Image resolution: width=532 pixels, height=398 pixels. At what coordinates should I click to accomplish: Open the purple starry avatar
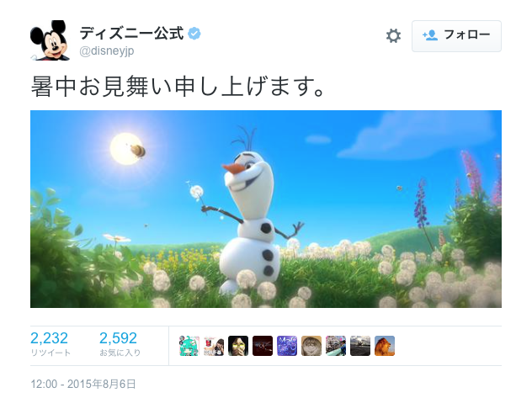[287, 346]
